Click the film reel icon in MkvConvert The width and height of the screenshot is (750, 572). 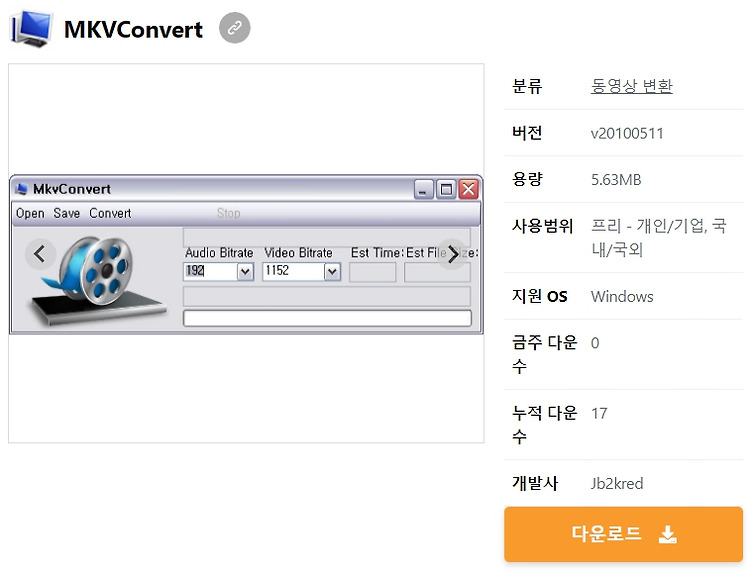(98, 279)
